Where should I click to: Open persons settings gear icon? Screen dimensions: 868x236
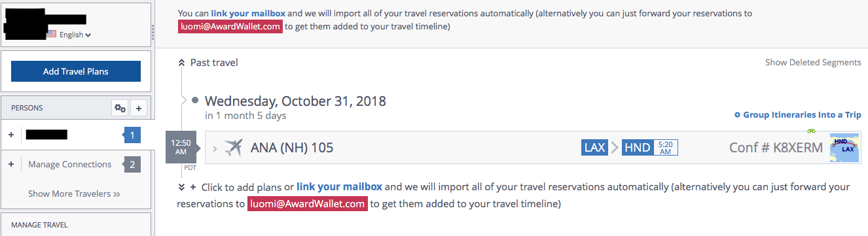tap(120, 108)
